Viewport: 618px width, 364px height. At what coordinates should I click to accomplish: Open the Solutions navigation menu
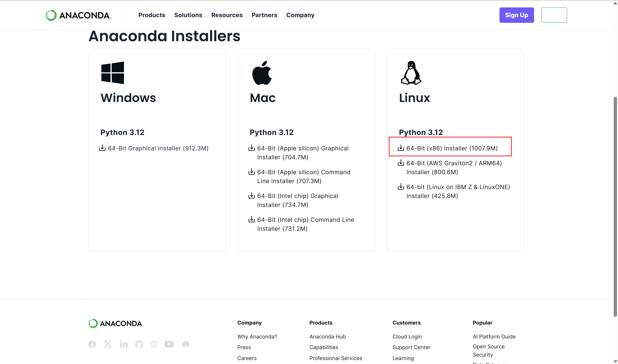(x=188, y=15)
